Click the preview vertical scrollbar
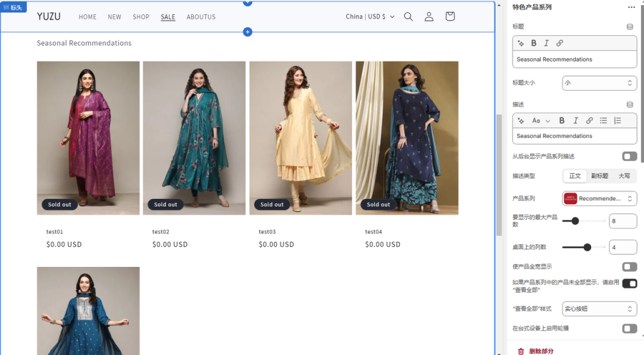The width and height of the screenshot is (644, 355). pyautogui.click(x=499, y=174)
